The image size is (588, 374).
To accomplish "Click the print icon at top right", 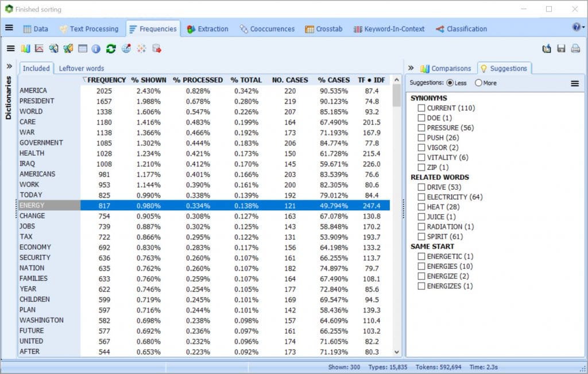I will [x=575, y=48].
